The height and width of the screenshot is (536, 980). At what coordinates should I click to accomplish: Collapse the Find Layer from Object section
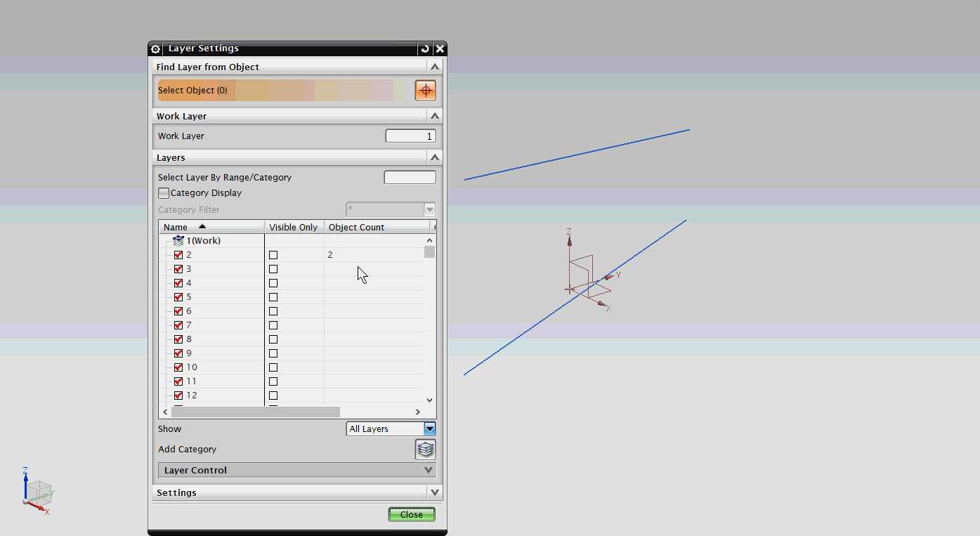pos(435,67)
